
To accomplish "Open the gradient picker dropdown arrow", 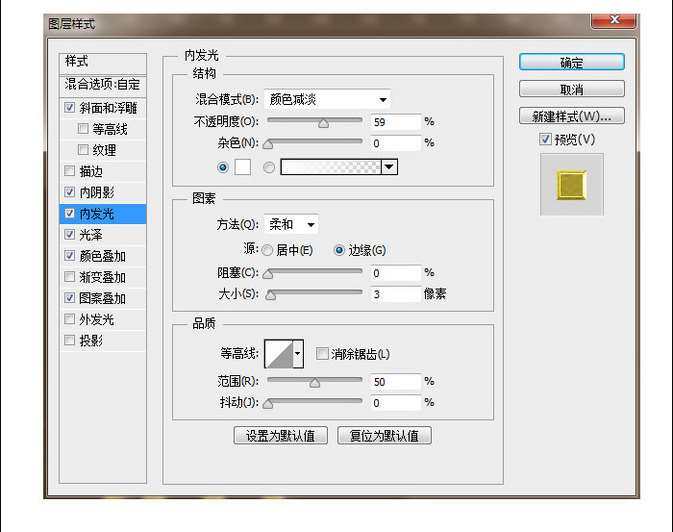I will [389, 167].
